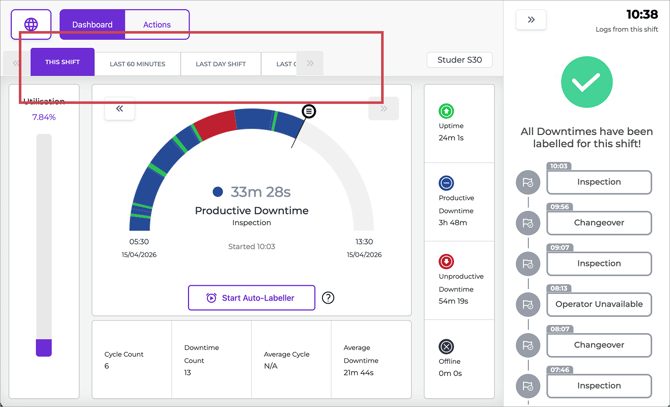
Task: Go to previous gauge period
Action: click(x=119, y=108)
